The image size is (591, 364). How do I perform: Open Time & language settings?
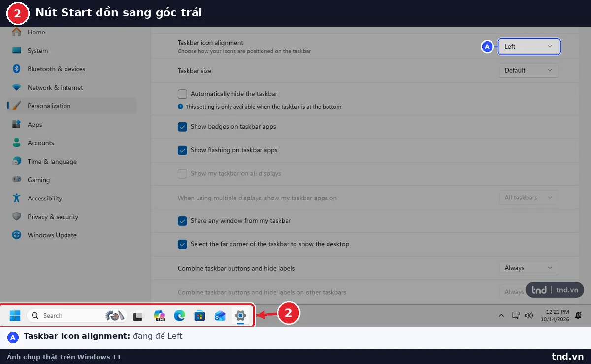[x=72, y=162]
